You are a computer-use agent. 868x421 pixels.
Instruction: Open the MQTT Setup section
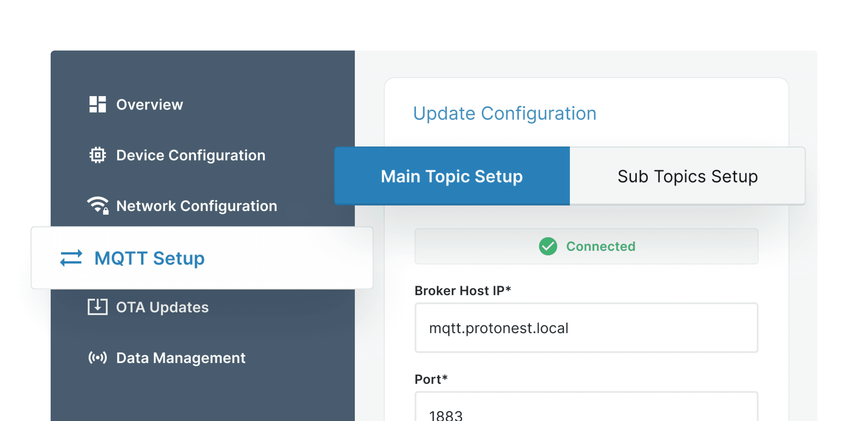coord(149,258)
